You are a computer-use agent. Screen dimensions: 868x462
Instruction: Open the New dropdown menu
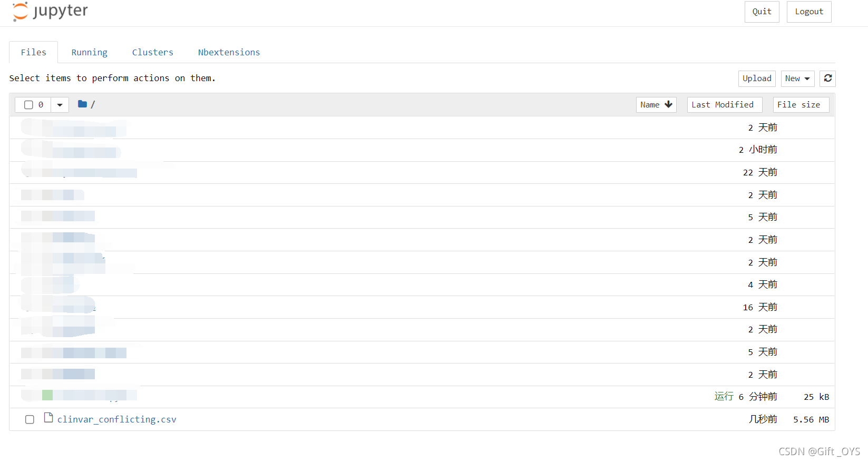pos(797,78)
